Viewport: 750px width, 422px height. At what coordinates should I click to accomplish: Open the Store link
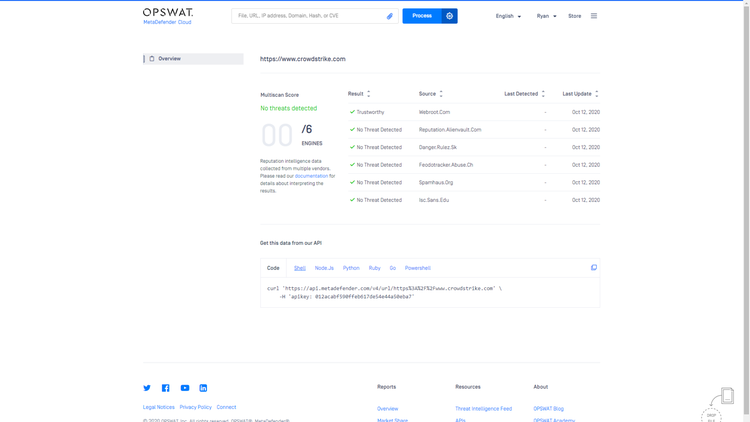[574, 16]
